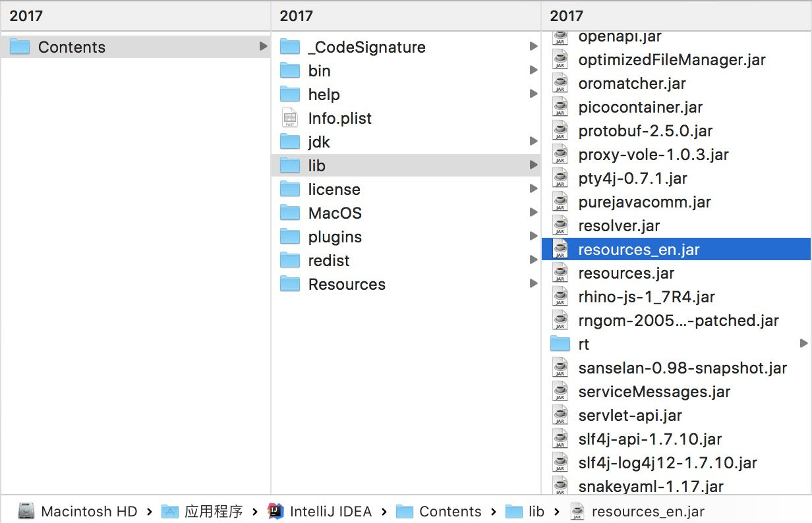812x523 pixels.
Task: Select the protobuf-2.5.0.jar file icon
Action: (560, 130)
